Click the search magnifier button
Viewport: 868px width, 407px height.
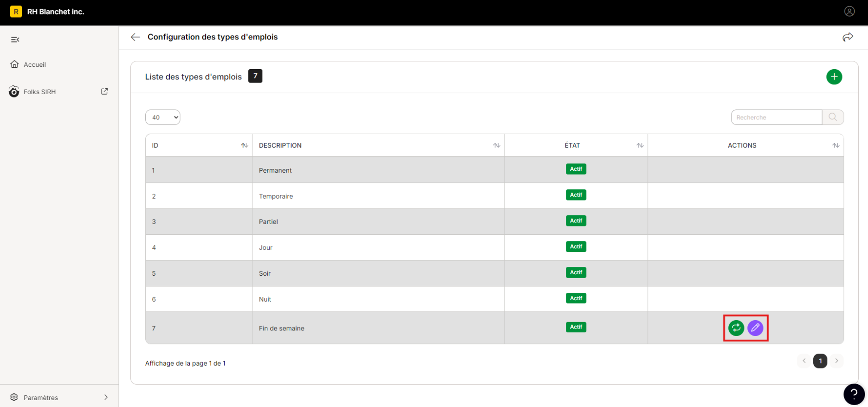(x=833, y=117)
